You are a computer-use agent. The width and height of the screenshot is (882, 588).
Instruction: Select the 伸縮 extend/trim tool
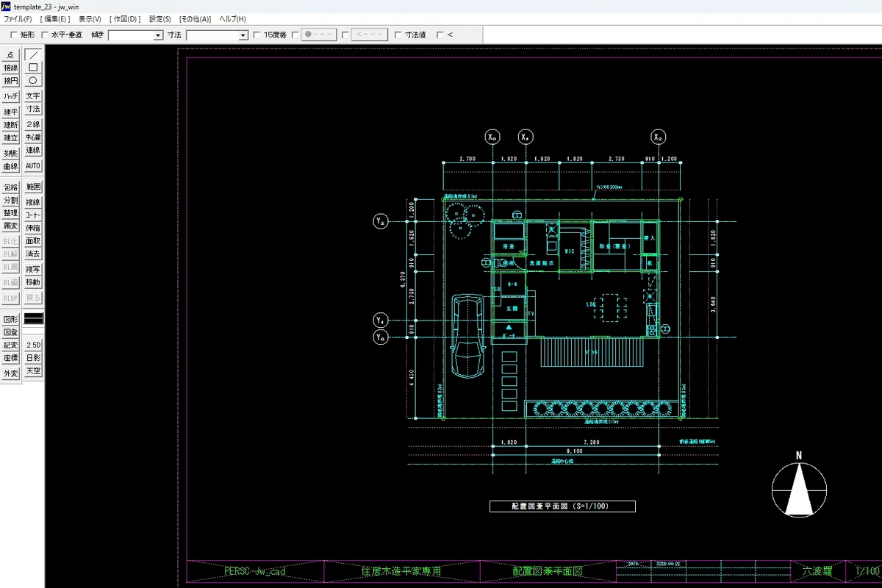click(33, 228)
